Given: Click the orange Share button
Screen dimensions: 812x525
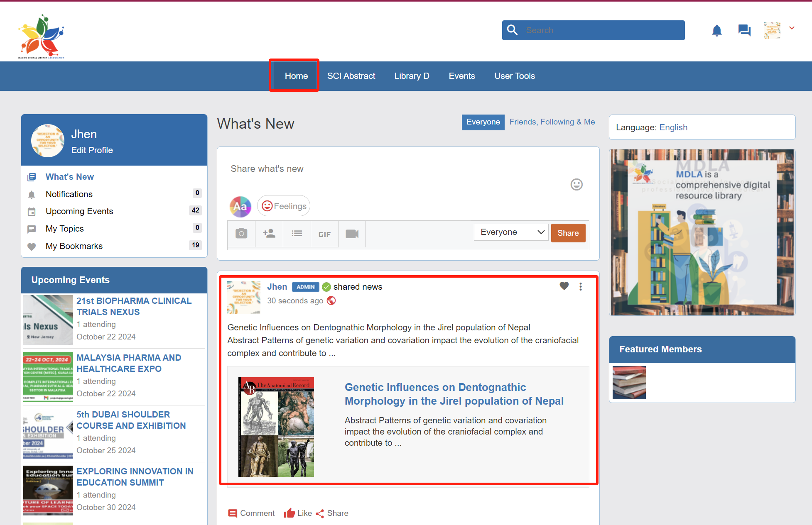Looking at the screenshot, I should [x=568, y=233].
